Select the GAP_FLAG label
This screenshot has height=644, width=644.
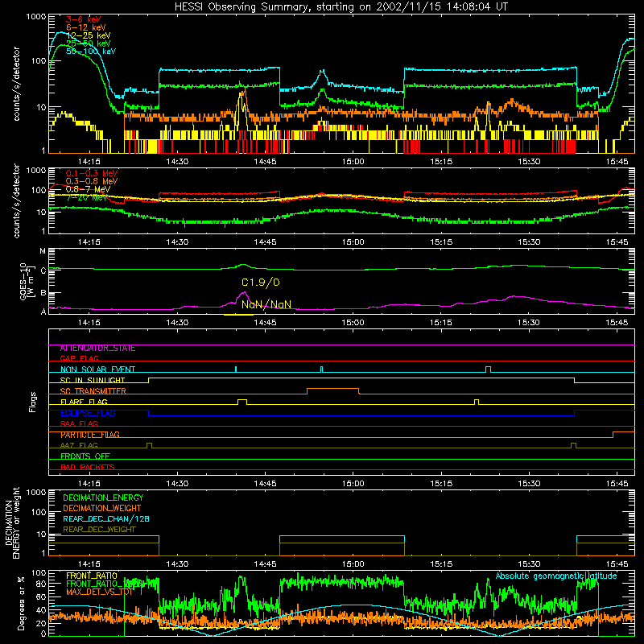pos(79,358)
